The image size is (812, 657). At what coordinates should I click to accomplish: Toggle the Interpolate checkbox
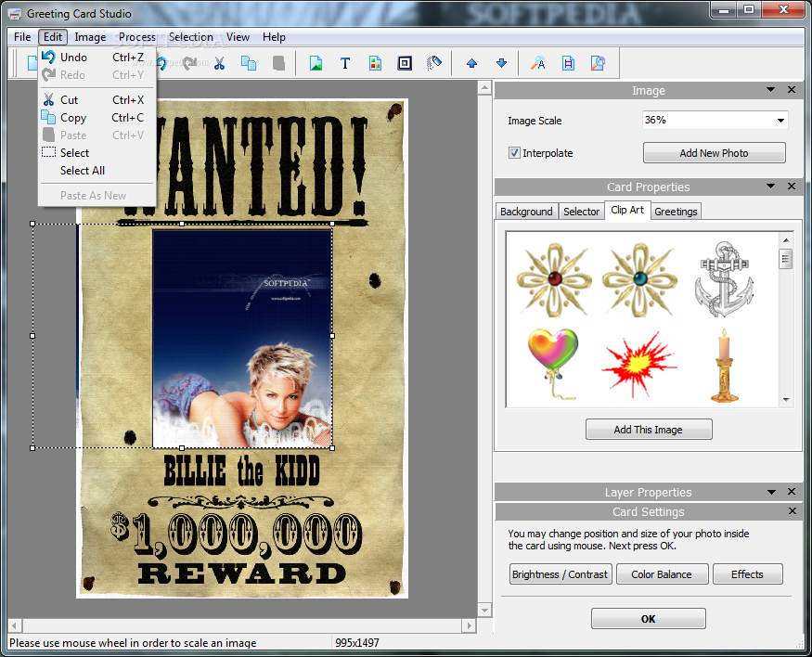click(x=514, y=153)
